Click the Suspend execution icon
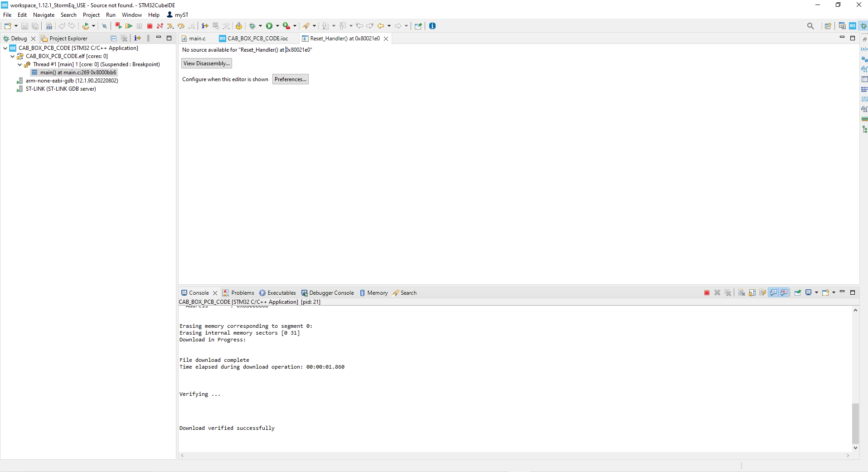This screenshot has width=868, height=472. pos(139,26)
